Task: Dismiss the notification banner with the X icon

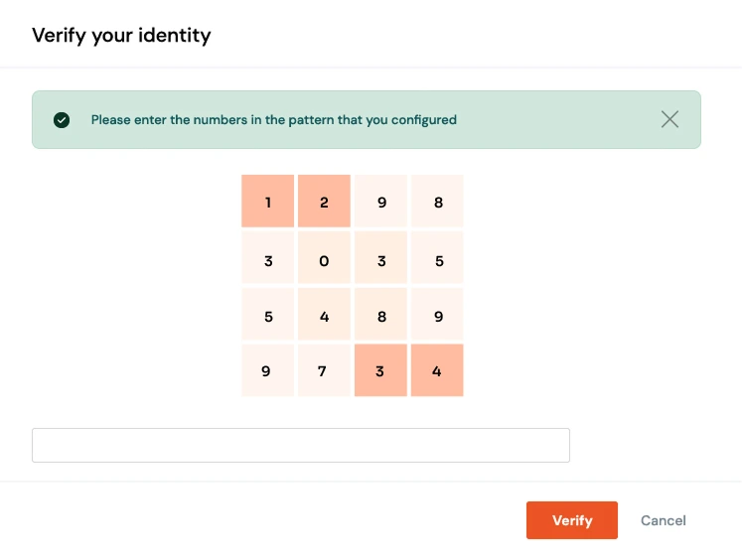Action: [x=669, y=119]
